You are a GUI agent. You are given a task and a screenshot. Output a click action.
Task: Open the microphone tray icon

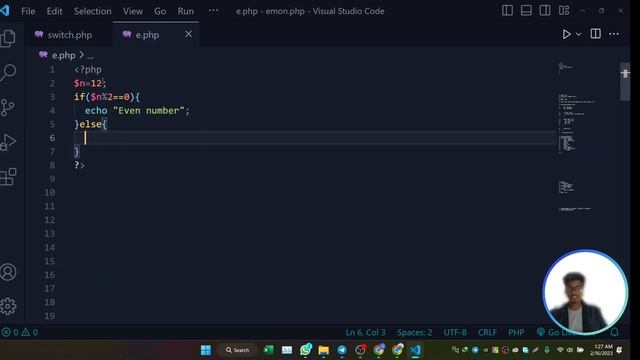(547, 350)
